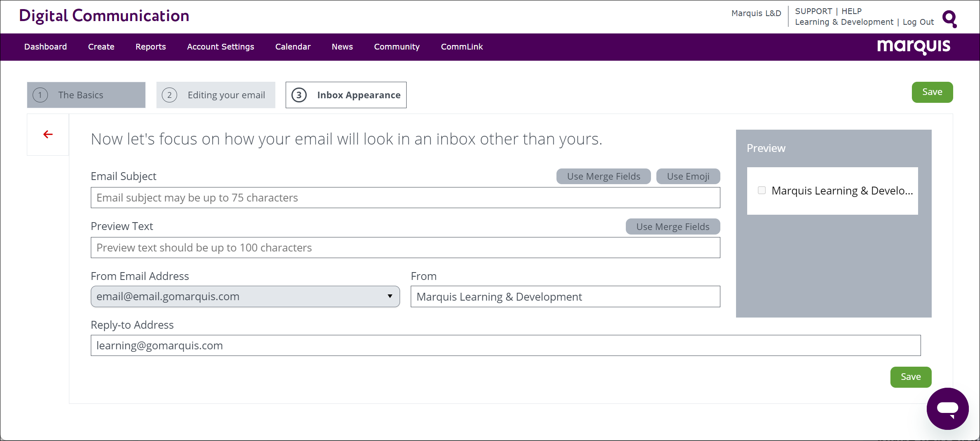The image size is (980, 441).
Task: Click Use Merge Fields for Email Subject
Action: coord(604,176)
